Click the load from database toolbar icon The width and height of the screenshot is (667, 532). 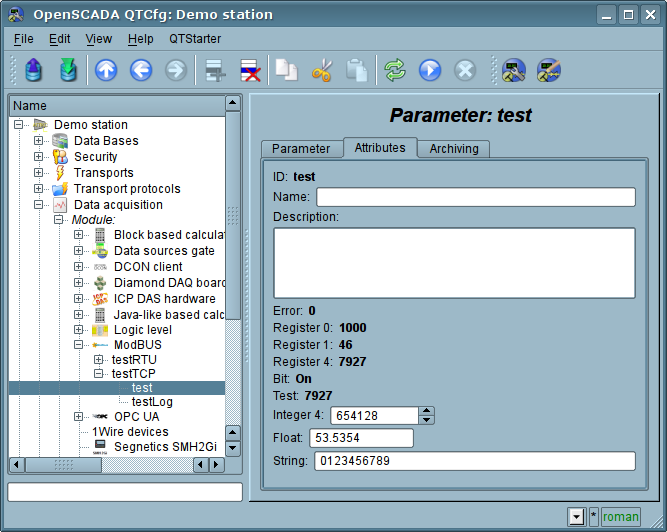(x=34, y=70)
